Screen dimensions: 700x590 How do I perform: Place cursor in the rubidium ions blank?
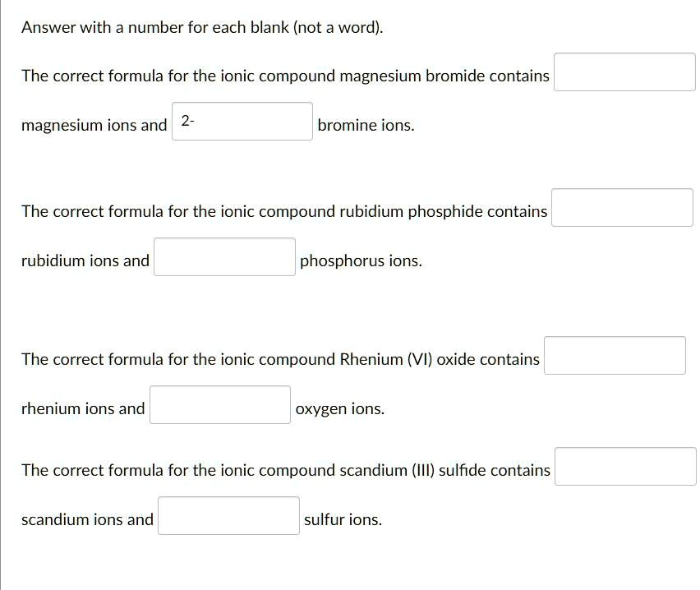pyautogui.click(x=223, y=256)
